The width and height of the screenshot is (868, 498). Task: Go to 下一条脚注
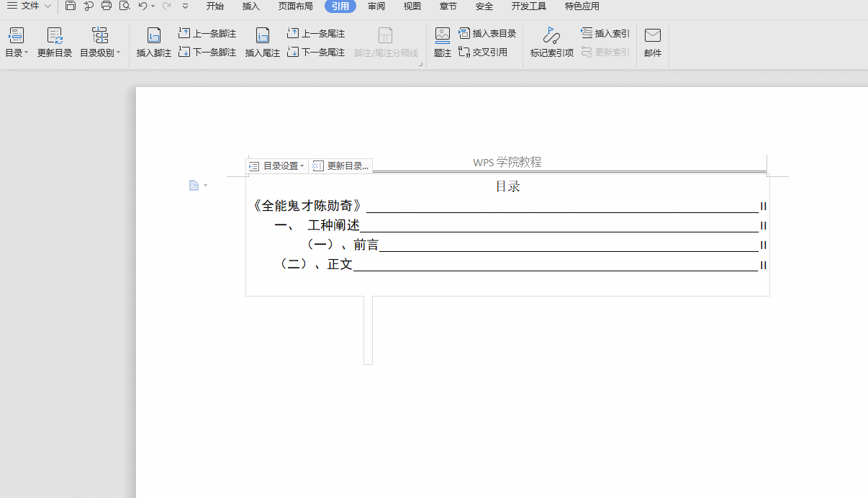click(x=207, y=53)
